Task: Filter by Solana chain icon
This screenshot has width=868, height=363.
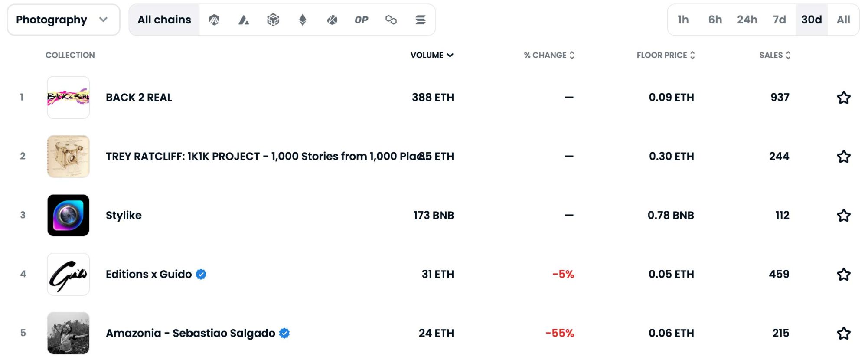Action: (x=420, y=20)
